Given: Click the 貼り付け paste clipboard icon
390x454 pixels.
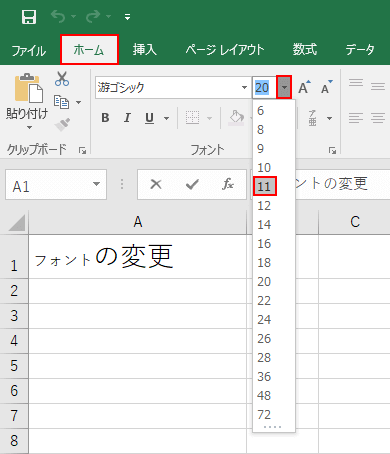Looking at the screenshot, I should click(29, 88).
